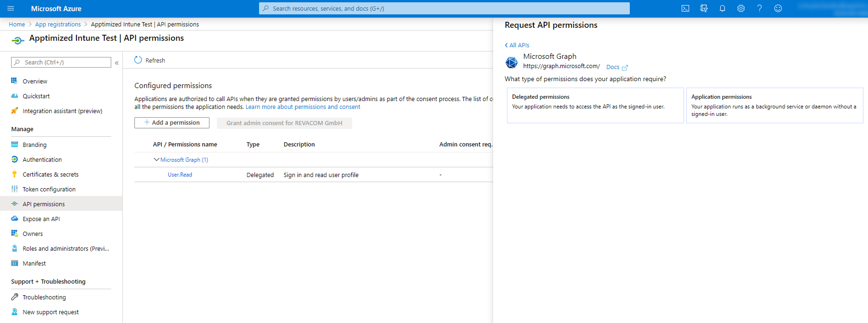868x323 pixels.
Task: Click the Description column header
Action: pyautogui.click(x=299, y=144)
